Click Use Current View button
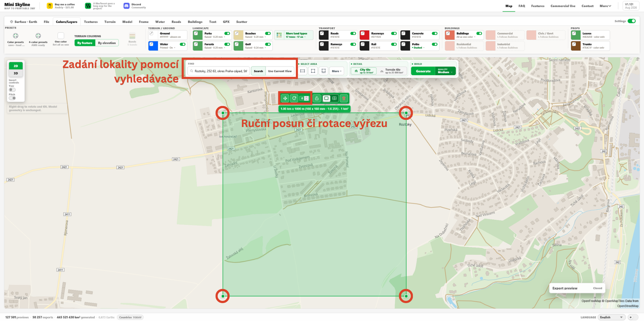 tap(280, 71)
